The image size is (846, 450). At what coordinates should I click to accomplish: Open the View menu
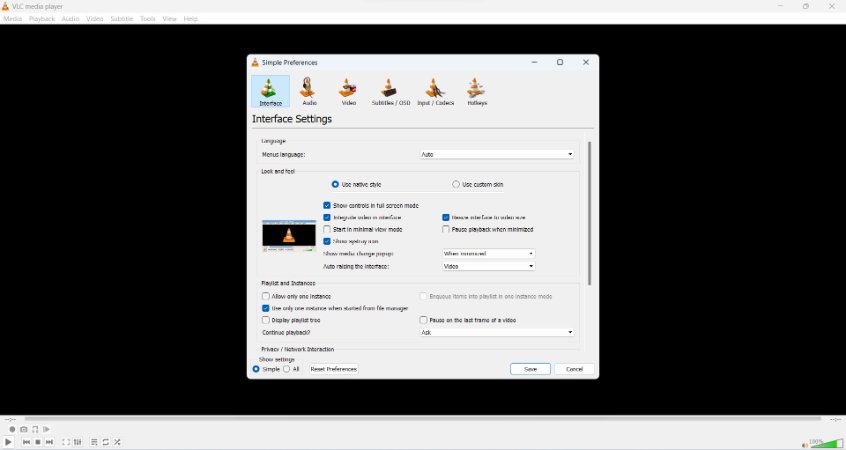point(169,19)
